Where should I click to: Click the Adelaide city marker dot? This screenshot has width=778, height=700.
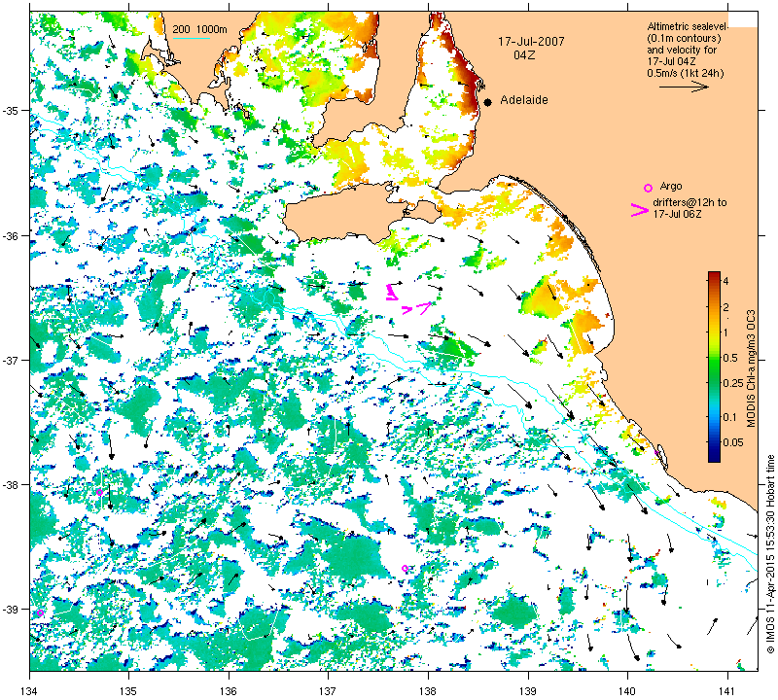click(488, 102)
